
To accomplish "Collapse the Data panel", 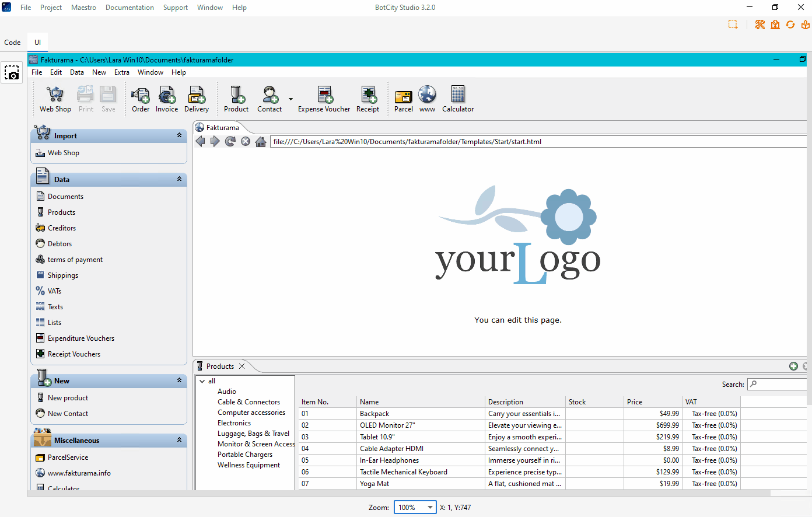I will coord(179,179).
